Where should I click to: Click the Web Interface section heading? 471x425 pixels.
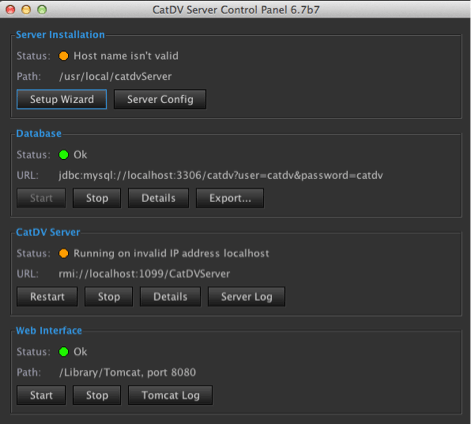point(49,331)
